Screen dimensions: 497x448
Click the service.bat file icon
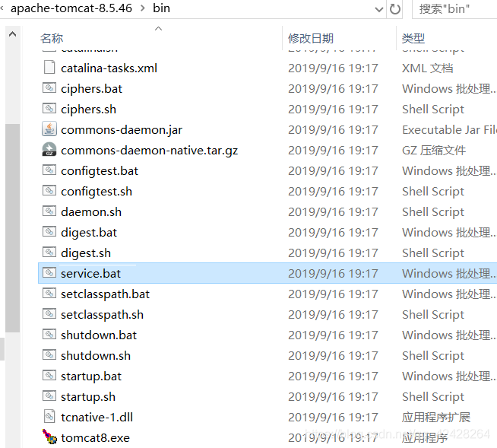tap(49, 272)
